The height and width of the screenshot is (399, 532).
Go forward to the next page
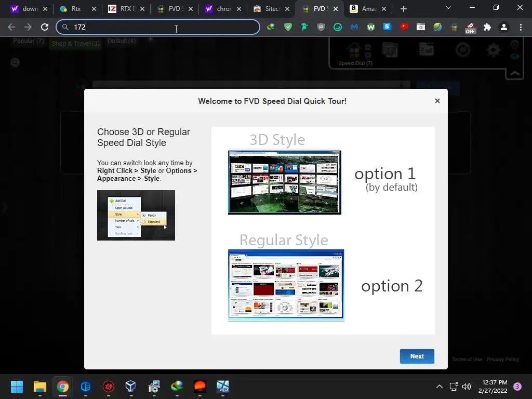(x=28, y=27)
